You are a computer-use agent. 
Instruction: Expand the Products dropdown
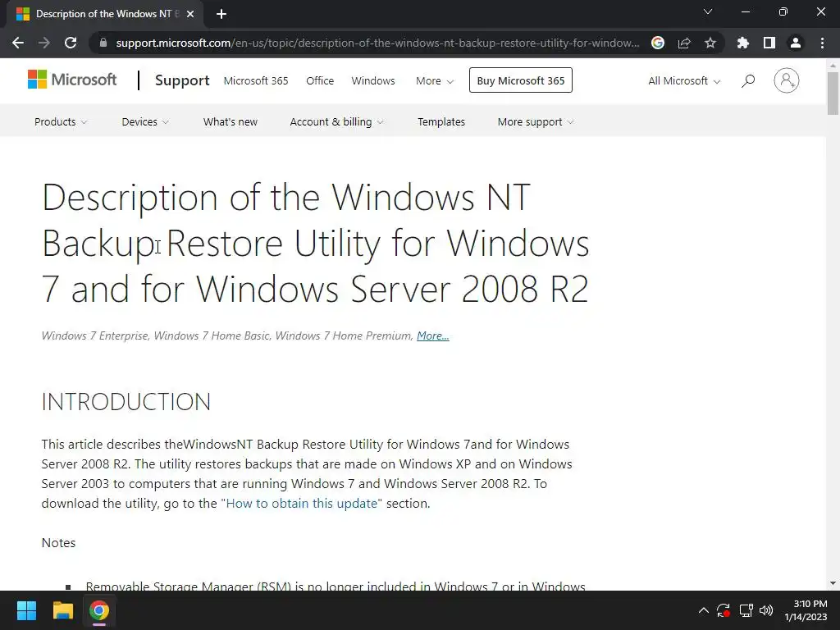tap(61, 122)
